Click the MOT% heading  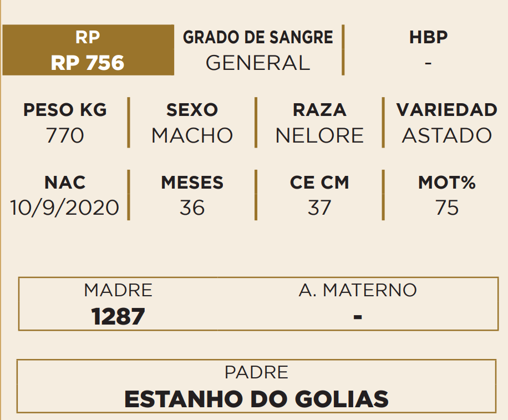[446, 183]
